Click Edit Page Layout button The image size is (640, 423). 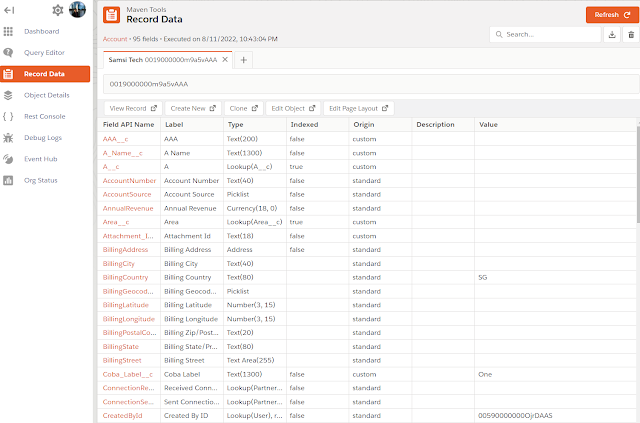pyautogui.click(x=359, y=108)
